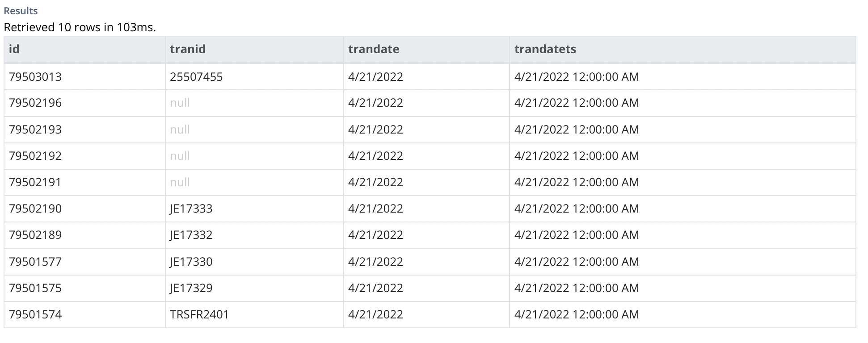The image size is (868, 343).
Task: Select tranid cell 25507455
Action: click(196, 77)
